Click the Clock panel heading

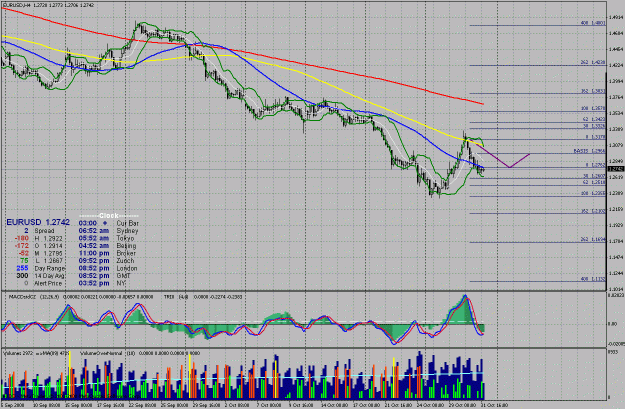point(108,216)
